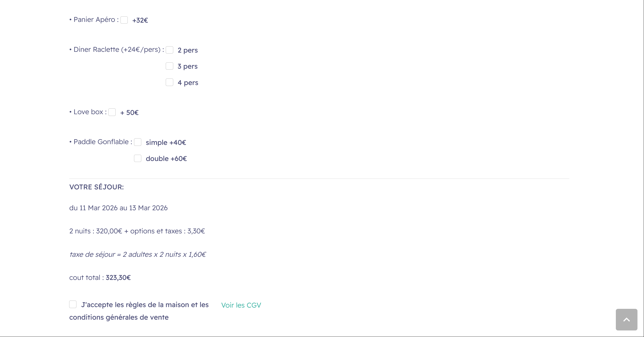Click the '4 pers' label
The width and height of the screenshot is (644, 337).
coord(188,83)
